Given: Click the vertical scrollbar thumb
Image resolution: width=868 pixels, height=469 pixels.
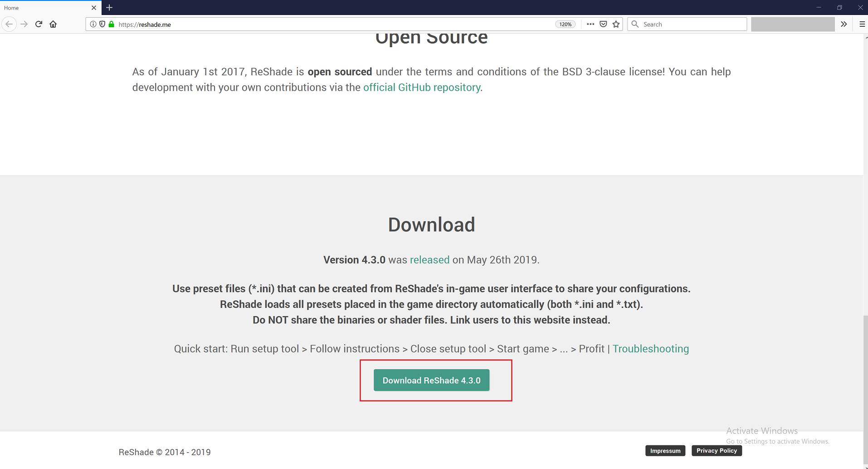Looking at the screenshot, I should tap(865, 390).
